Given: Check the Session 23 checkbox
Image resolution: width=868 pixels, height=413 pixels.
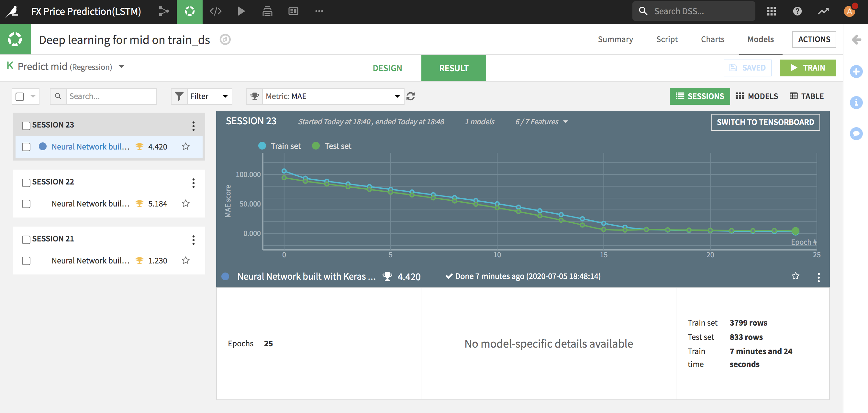Looking at the screenshot, I should point(26,125).
